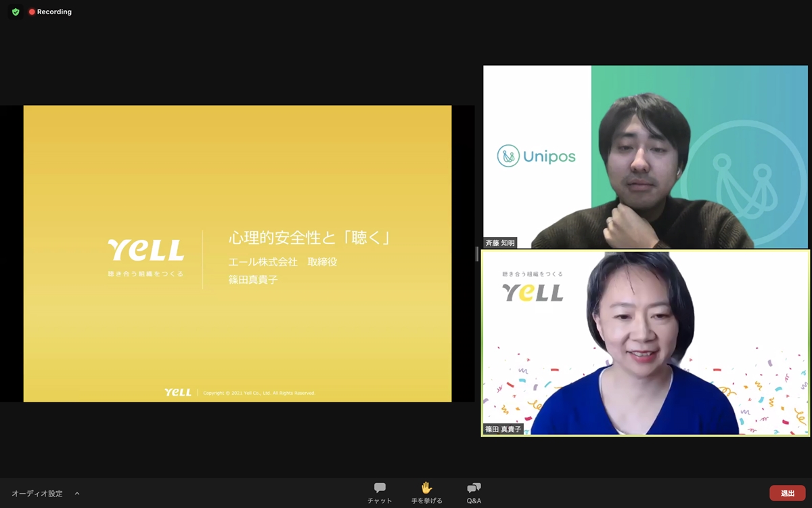Screen dimensions: 812x508
Task: Select the 篠田 真貴子 video tile
Action: pos(646,343)
